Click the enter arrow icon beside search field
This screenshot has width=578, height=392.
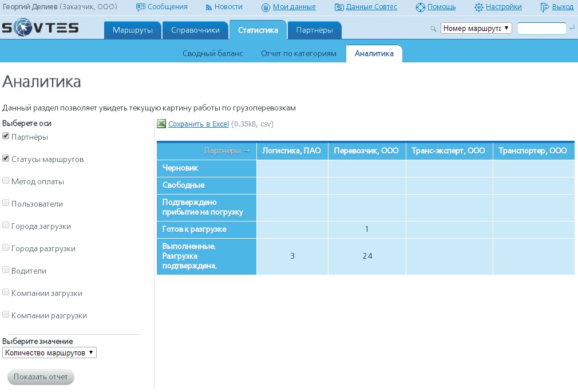tap(572, 28)
